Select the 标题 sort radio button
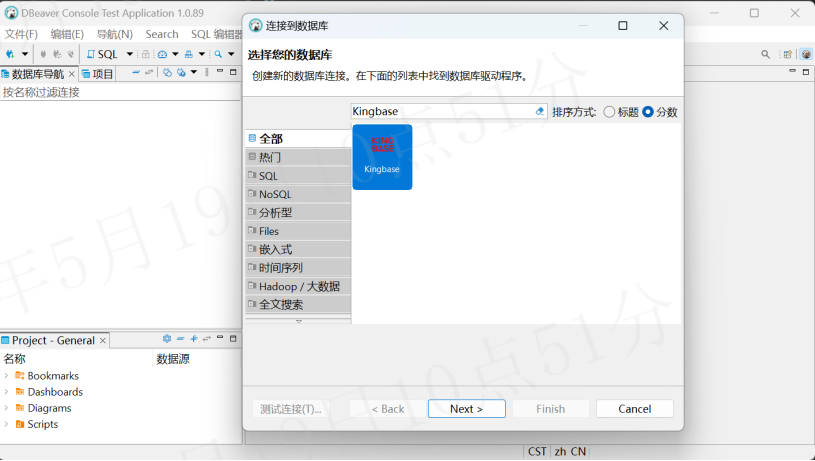Image resolution: width=815 pixels, height=461 pixels. (609, 112)
